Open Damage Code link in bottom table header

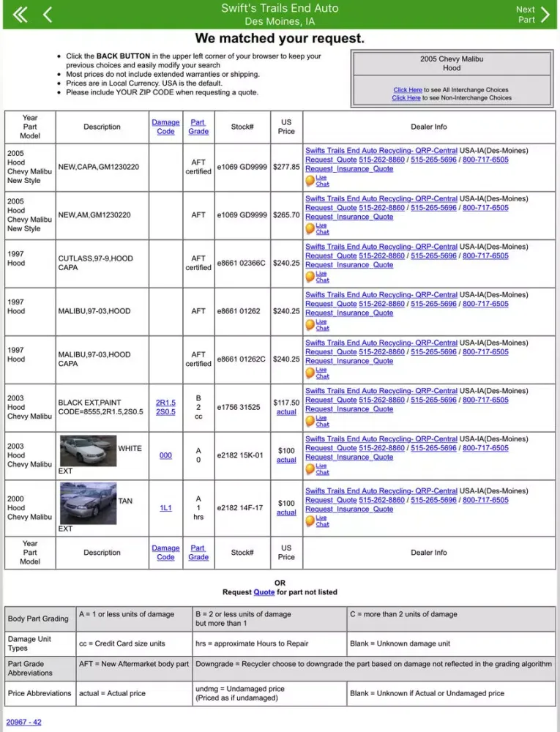click(x=165, y=552)
